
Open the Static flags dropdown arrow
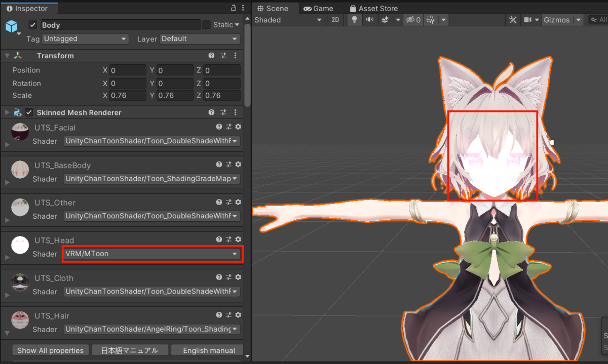pos(237,25)
